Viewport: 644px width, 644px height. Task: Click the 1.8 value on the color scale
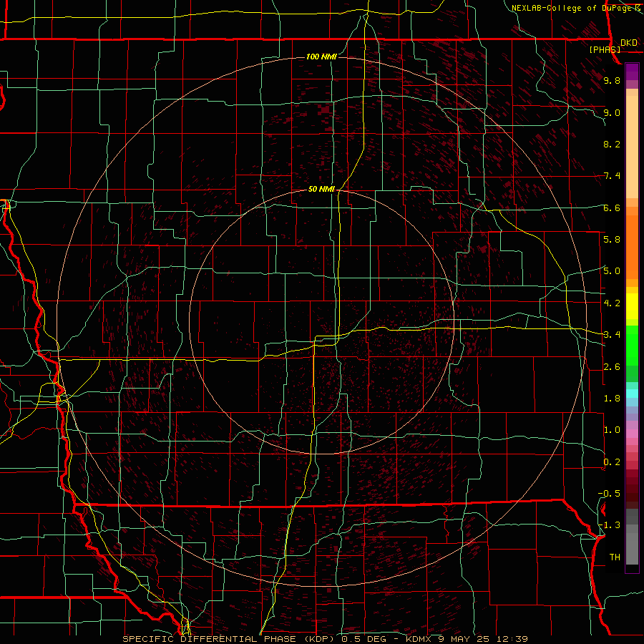[x=612, y=399]
